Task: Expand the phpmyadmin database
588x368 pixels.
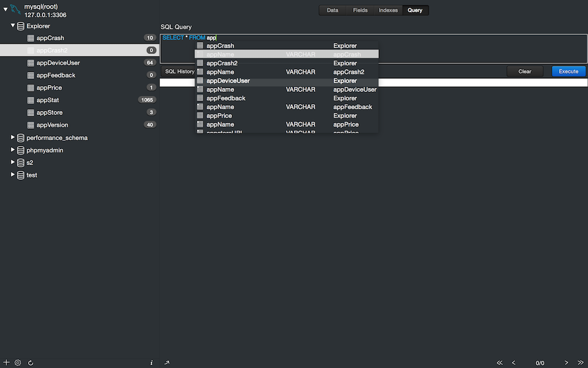Action: pos(13,150)
